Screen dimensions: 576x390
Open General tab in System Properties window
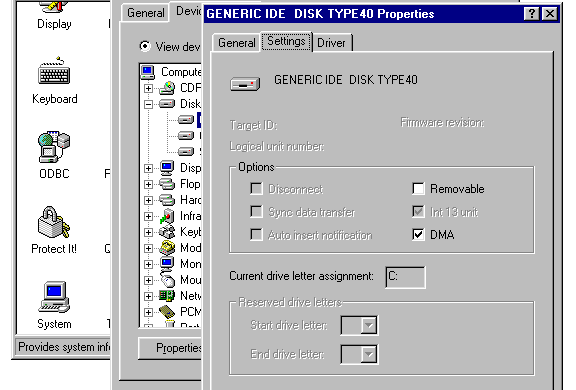click(145, 13)
